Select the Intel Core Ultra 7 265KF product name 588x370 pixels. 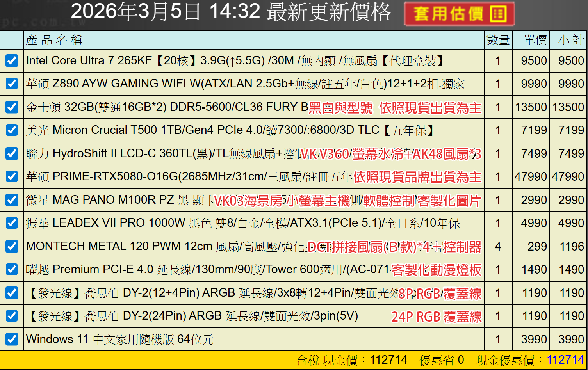click(x=235, y=60)
